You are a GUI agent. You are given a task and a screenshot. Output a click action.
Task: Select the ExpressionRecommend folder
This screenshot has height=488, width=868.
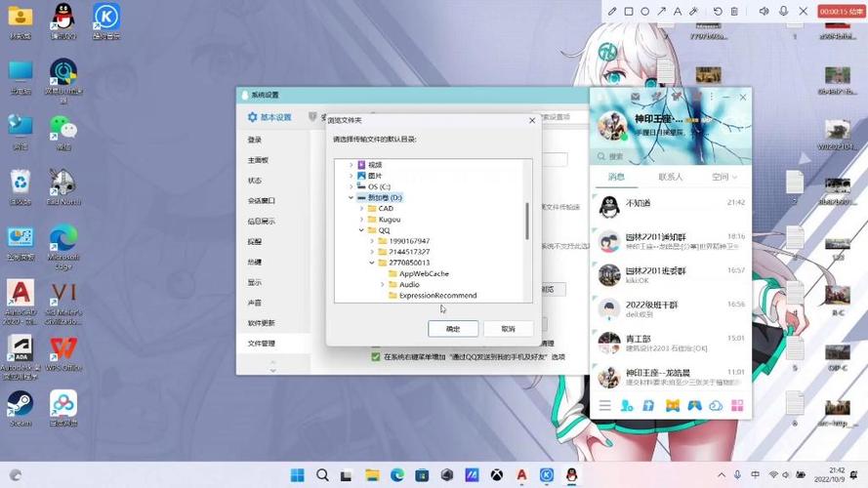click(x=437, y=296)
